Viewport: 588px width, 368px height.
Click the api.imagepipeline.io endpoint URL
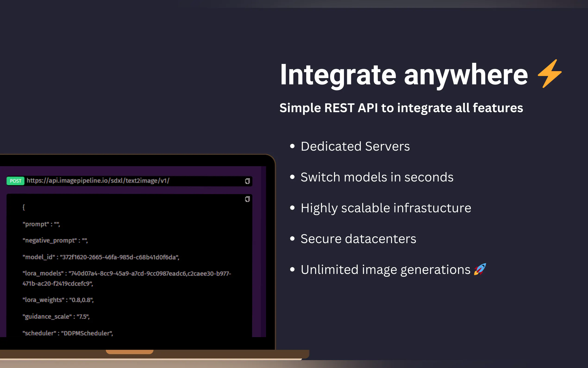(x=98, y=181)
